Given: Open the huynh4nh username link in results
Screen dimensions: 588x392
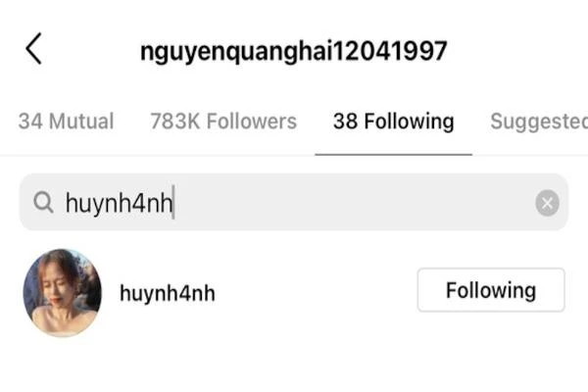Looking at the screenshot, I should point(168,293).
